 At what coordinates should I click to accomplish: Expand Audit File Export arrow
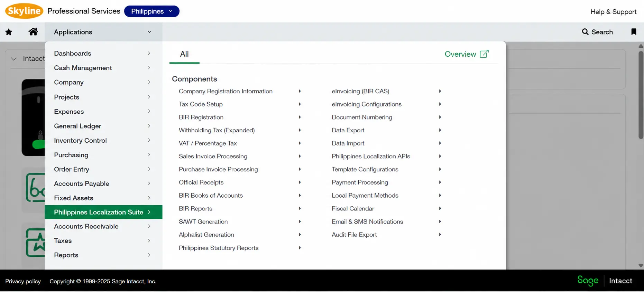(x=440, y=235)
